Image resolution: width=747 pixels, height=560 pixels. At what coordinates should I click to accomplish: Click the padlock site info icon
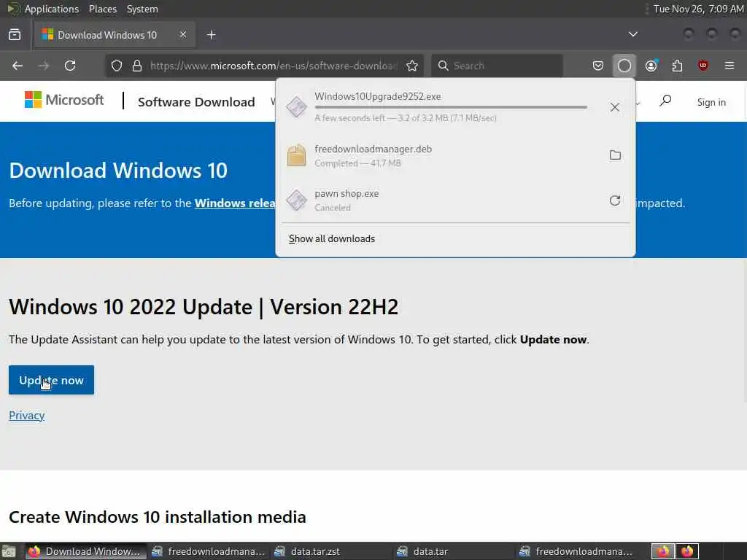[x=137, y=66]
